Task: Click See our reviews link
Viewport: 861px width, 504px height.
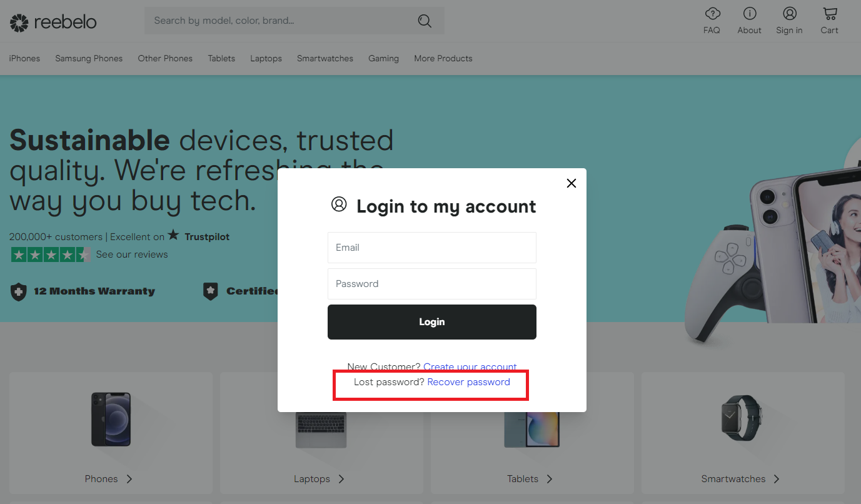Action: tap(131, 254)
